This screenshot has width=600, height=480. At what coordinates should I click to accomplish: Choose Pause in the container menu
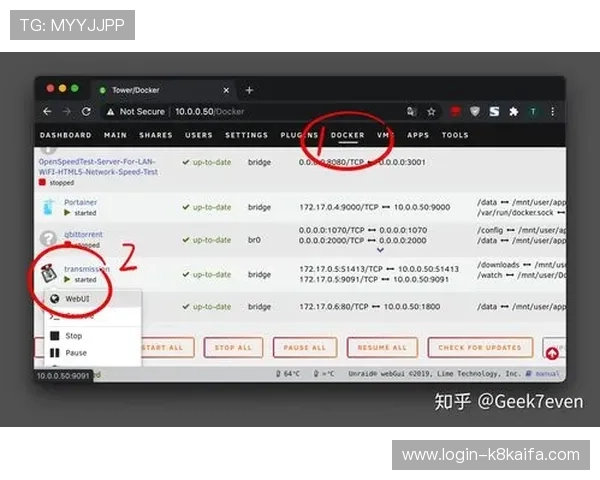(75, 353)
